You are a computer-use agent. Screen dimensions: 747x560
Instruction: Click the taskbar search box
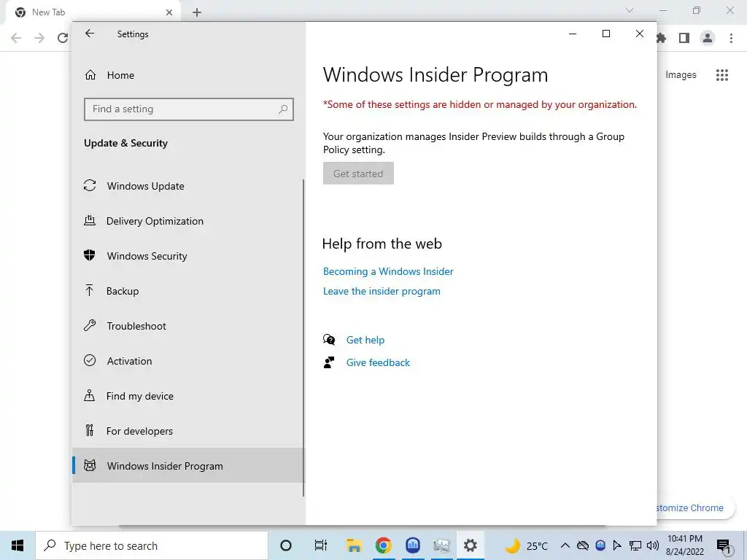pos(152,545)
